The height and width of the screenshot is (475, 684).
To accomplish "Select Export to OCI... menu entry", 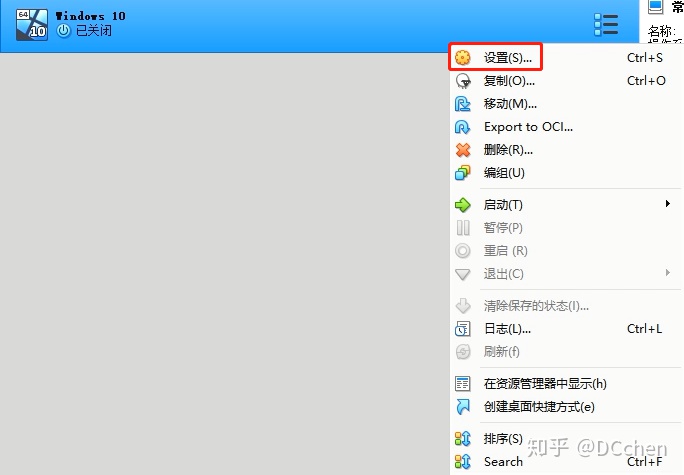I will 528,127.
